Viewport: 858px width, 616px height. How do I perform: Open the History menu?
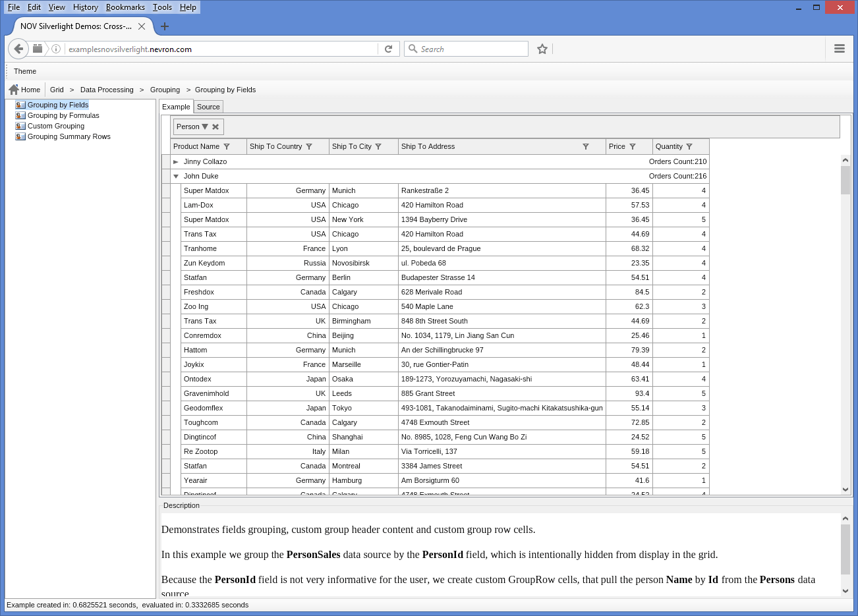86,7
